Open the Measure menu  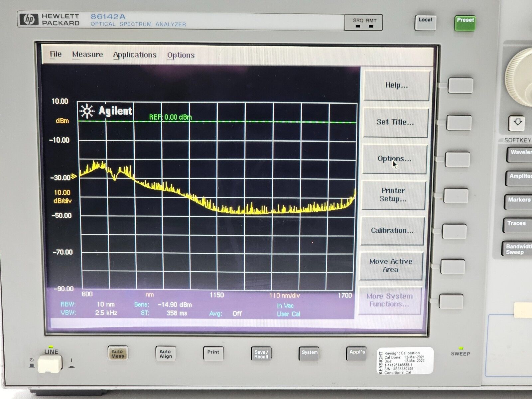88,55
